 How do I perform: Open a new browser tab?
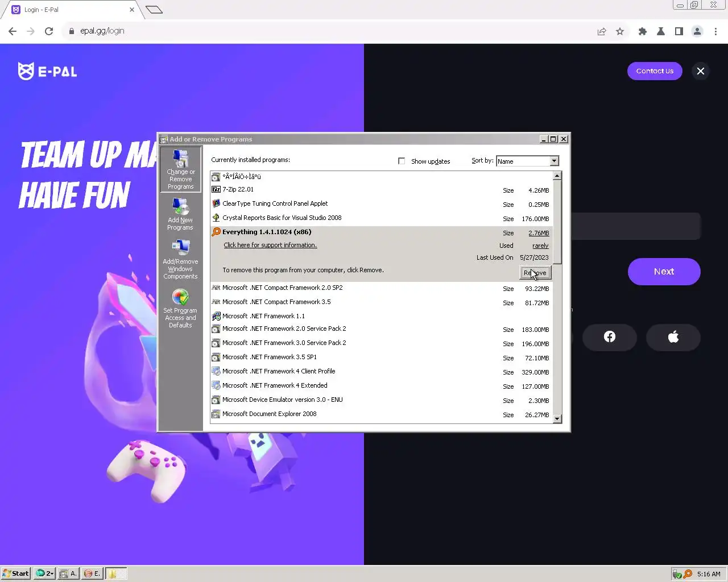154,10
